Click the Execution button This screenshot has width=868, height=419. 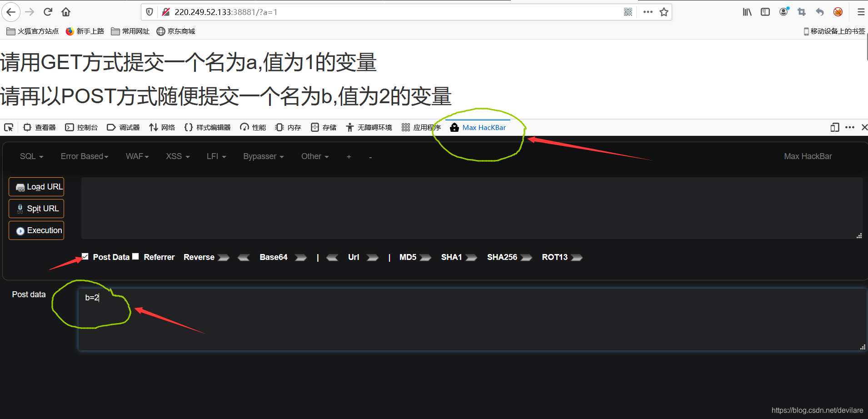[x=36, y=230]
